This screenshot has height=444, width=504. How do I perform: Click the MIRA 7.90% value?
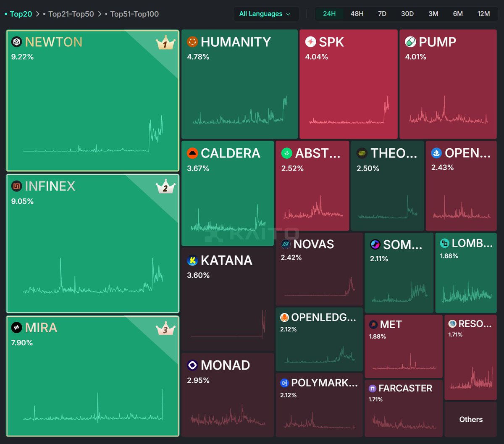coord(22,343)
